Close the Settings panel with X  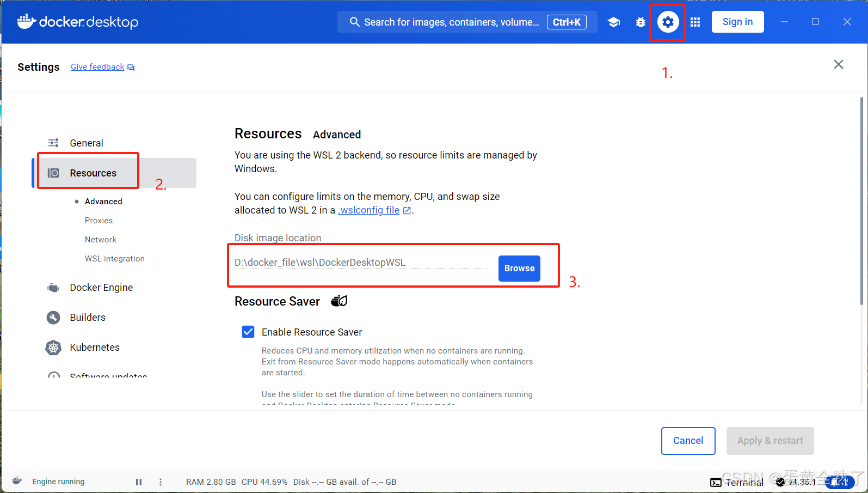click(x=839, y=64)
